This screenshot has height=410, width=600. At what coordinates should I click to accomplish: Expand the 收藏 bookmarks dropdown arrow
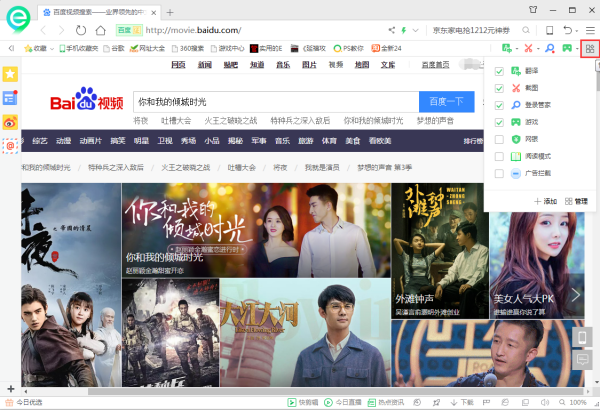[52, 49]
